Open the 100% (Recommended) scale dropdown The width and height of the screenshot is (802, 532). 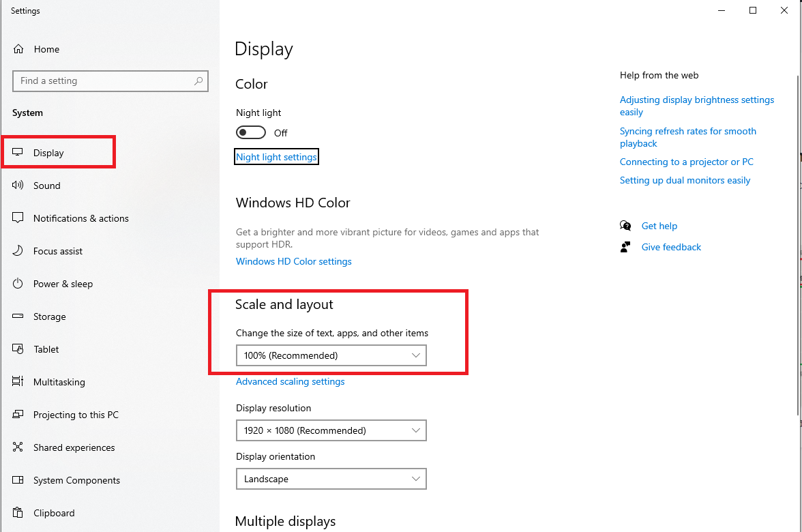(331, 355)
